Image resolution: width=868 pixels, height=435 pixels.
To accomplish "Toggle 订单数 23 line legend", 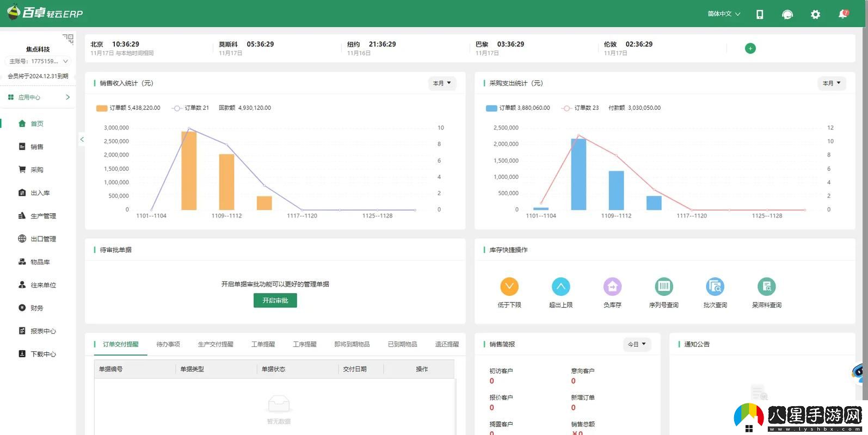I will click(580, 108).
